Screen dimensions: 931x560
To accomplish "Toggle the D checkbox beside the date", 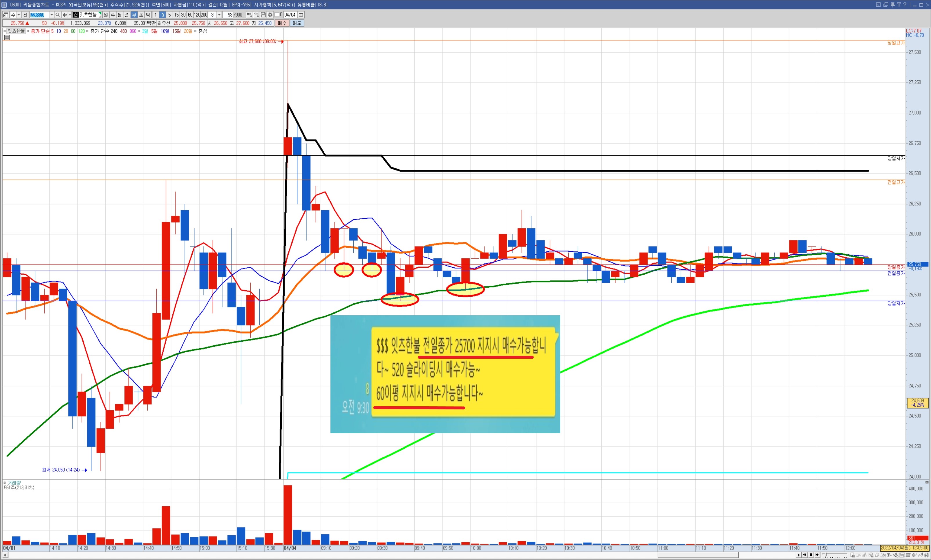I will click(277, 15).
